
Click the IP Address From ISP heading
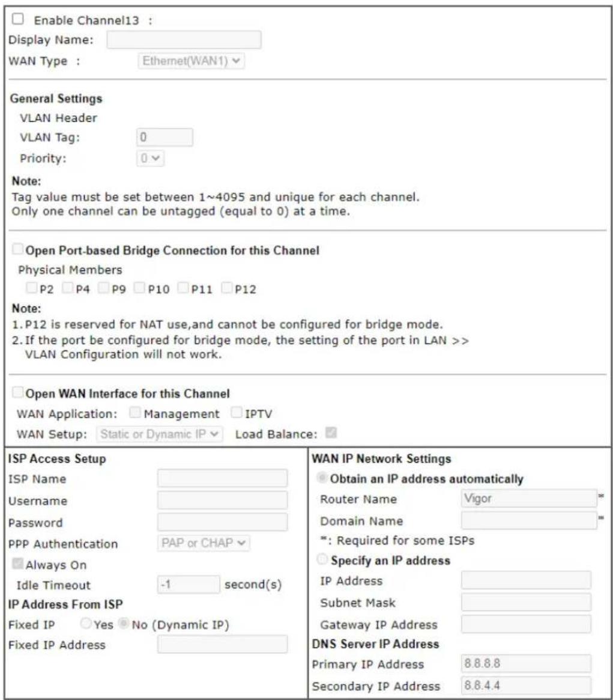click(65, 604)
